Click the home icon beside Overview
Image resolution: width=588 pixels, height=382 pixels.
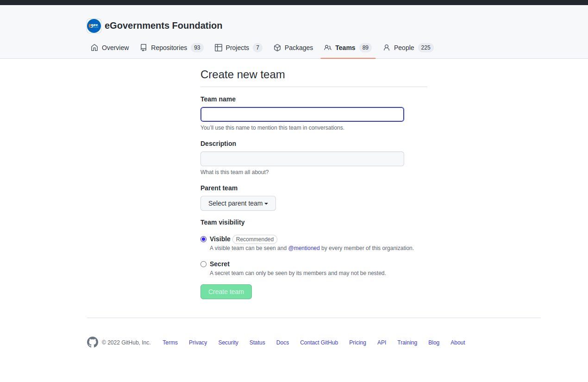click(94, 48)
